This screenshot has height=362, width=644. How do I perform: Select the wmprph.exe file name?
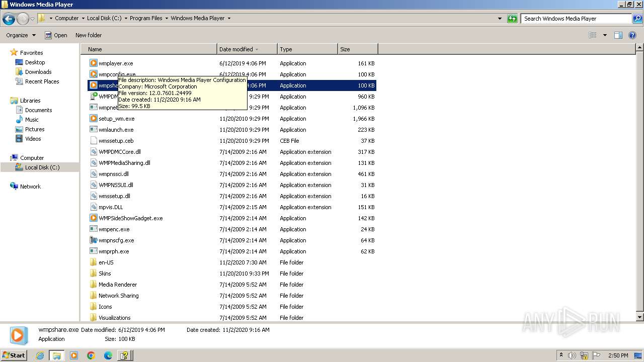114,251
